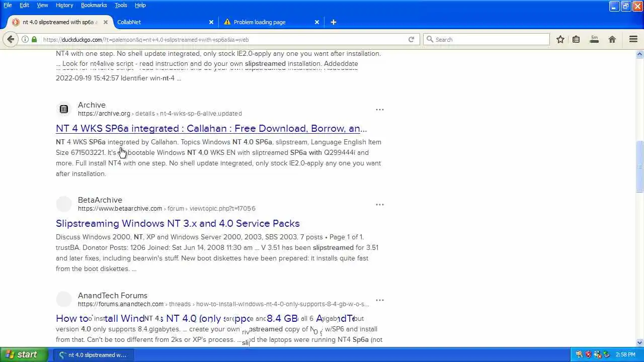The width and height of the screenshot is (644, 362).
Task: Click the Identifier win-nt-4 snippet text
Action: pos(151,78)
